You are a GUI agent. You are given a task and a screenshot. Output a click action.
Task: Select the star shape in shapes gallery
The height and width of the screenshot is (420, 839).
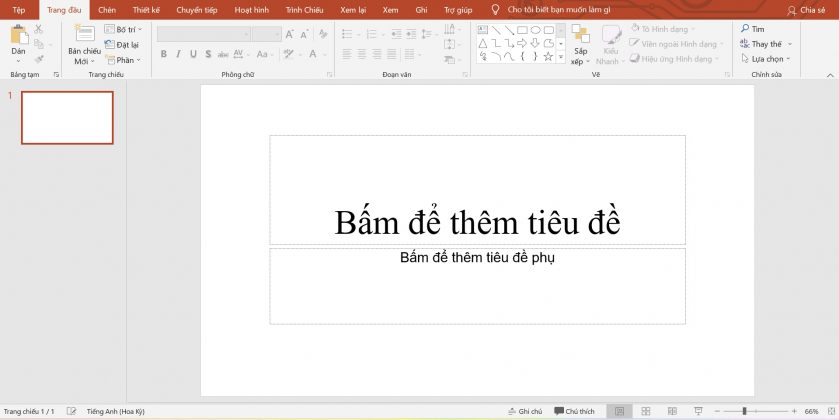click(x=548, y=57)
